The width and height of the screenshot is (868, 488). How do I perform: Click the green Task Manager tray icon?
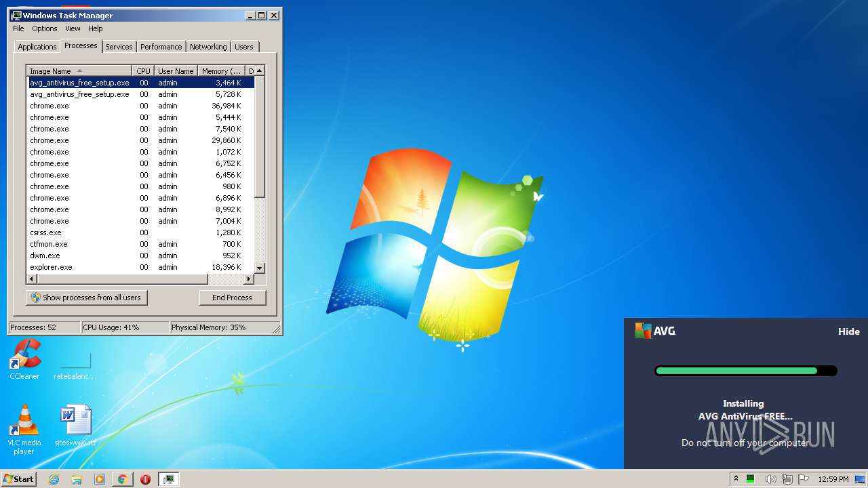tap(751, 479)
